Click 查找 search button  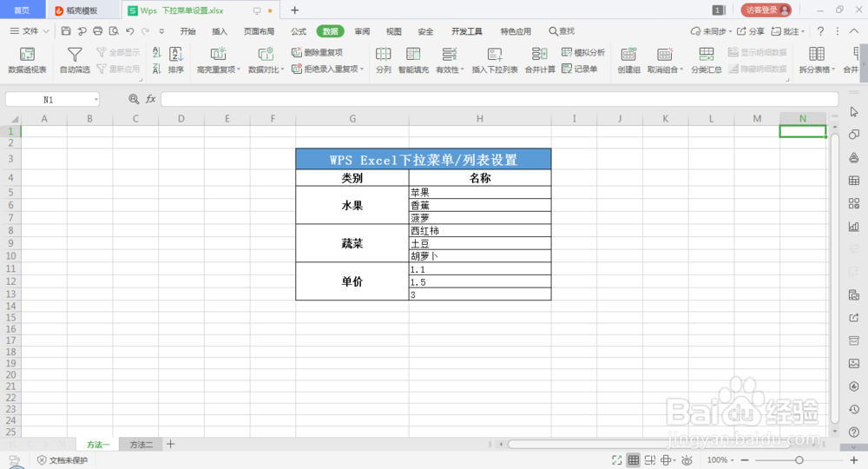[562, 31]
